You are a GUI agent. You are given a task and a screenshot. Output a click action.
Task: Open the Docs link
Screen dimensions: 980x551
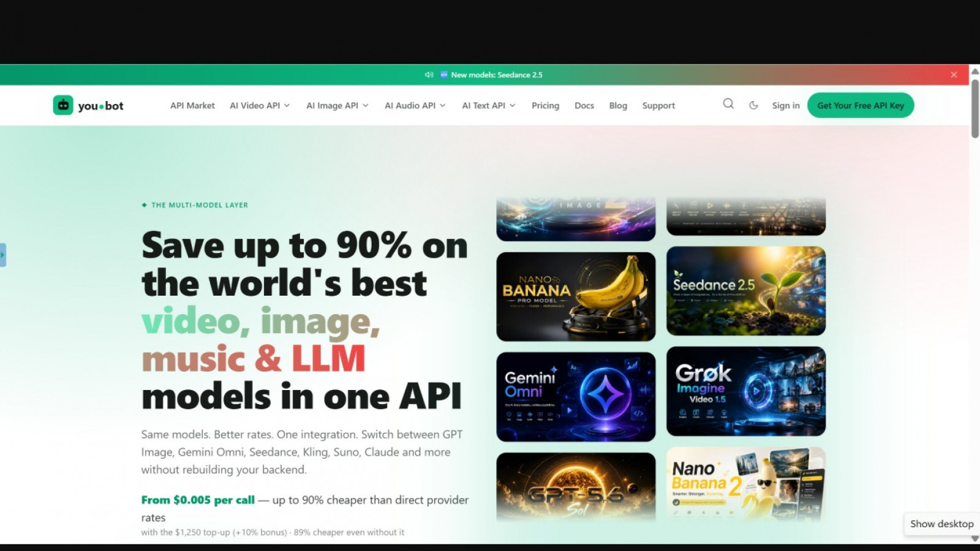[584, 105]
